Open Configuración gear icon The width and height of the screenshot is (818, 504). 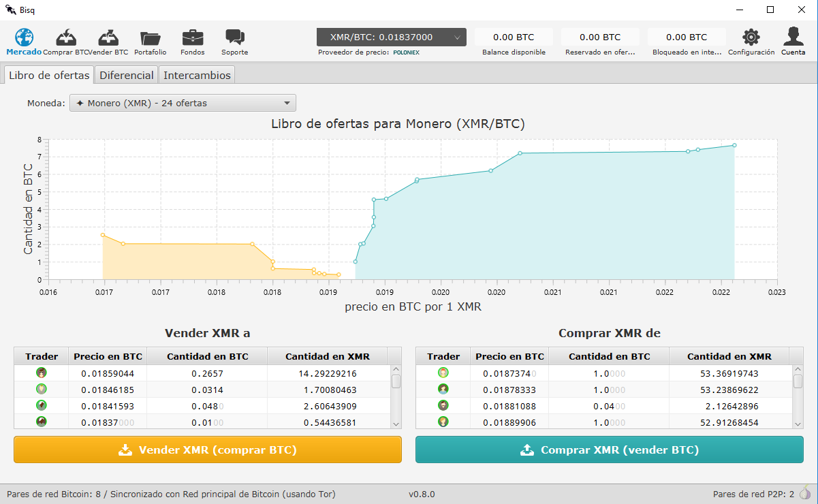tap(751, 37)
